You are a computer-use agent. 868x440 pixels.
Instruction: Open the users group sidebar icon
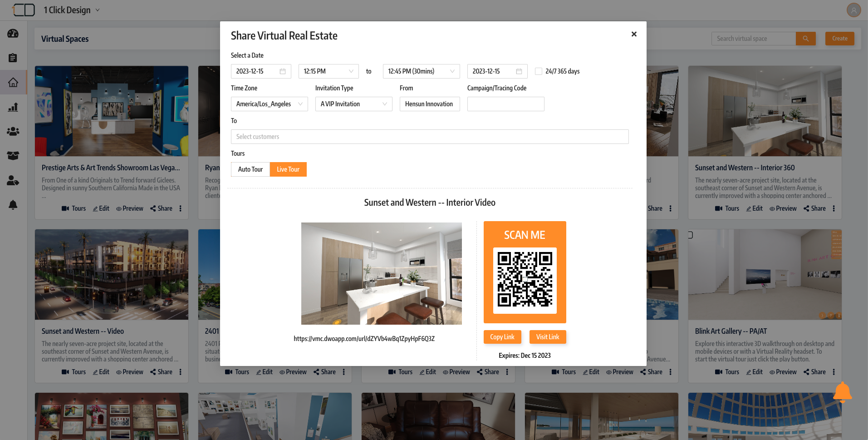tap(13, 131)
